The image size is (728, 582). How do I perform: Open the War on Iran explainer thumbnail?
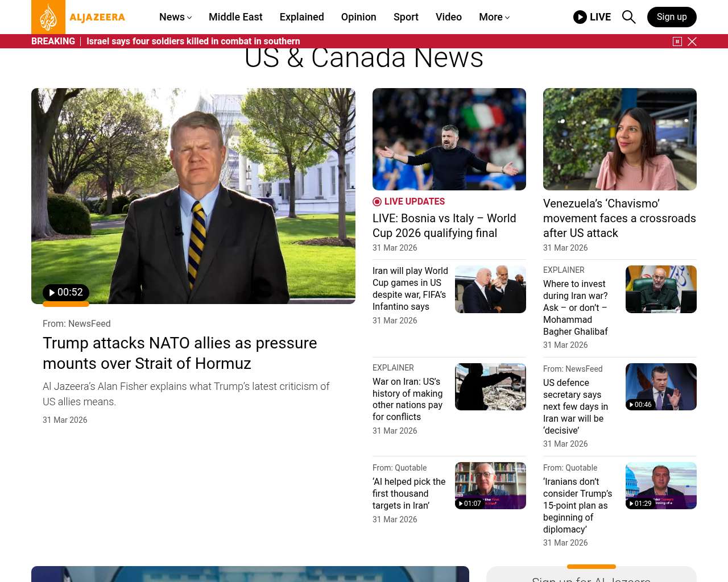[x=490, y=387]
